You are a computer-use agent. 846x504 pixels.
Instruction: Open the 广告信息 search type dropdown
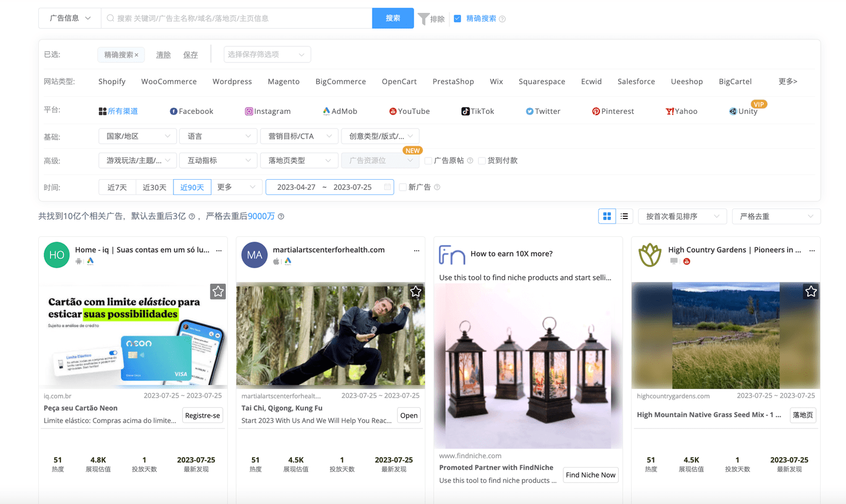click(x=70, y=18)
